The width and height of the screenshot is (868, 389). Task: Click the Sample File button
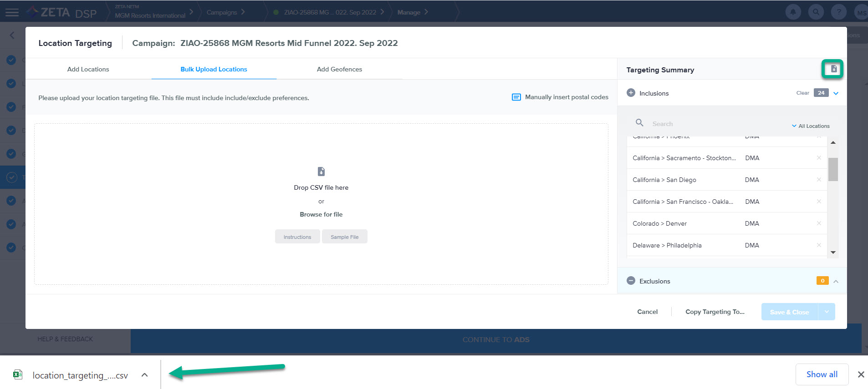344,237
